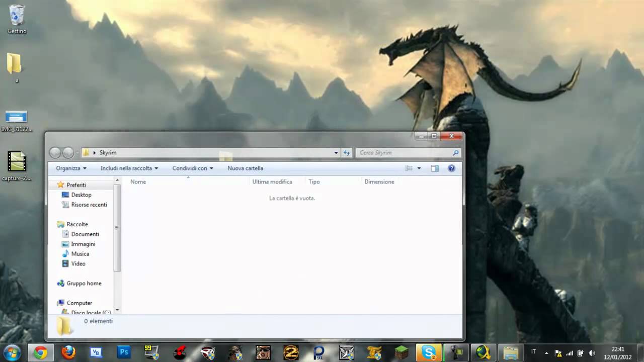Open the Includi nella raccolta dropdown
Viewport: 644px width, 362px height.
[129, 168]
